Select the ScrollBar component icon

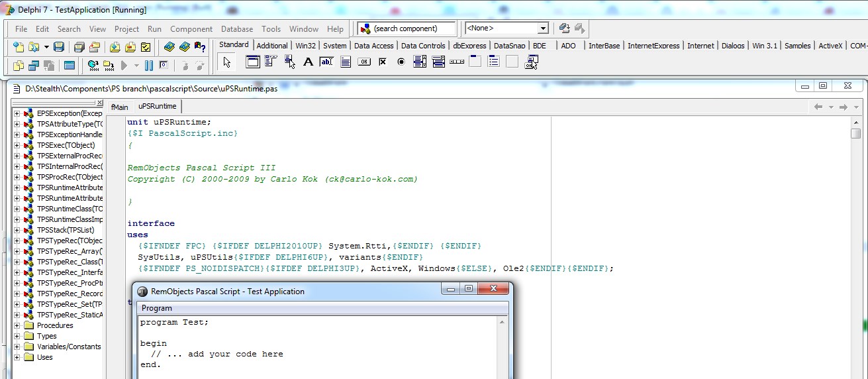pos(456,62)
